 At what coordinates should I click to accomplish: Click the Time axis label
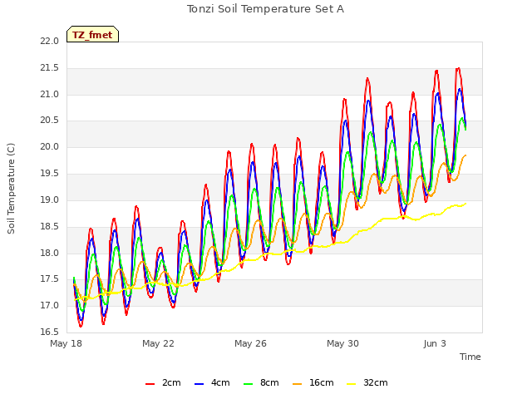(470, 357)
